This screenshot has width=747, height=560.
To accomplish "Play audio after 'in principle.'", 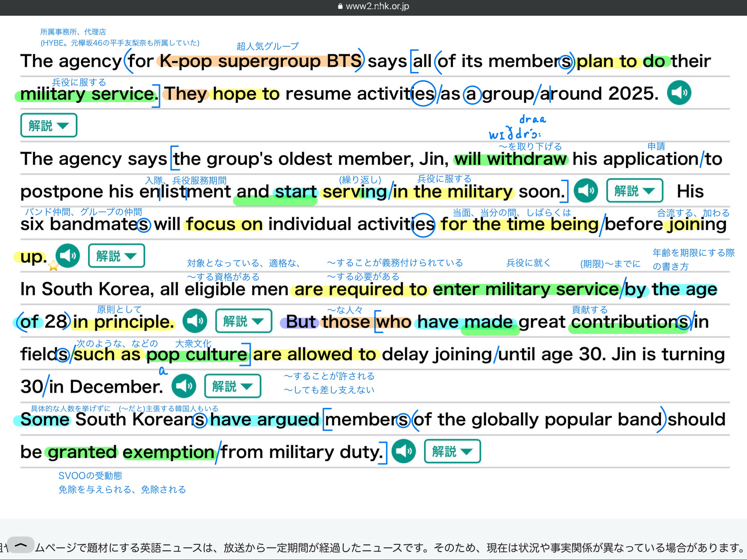I will pyautogui.click(x=195, y=321).
